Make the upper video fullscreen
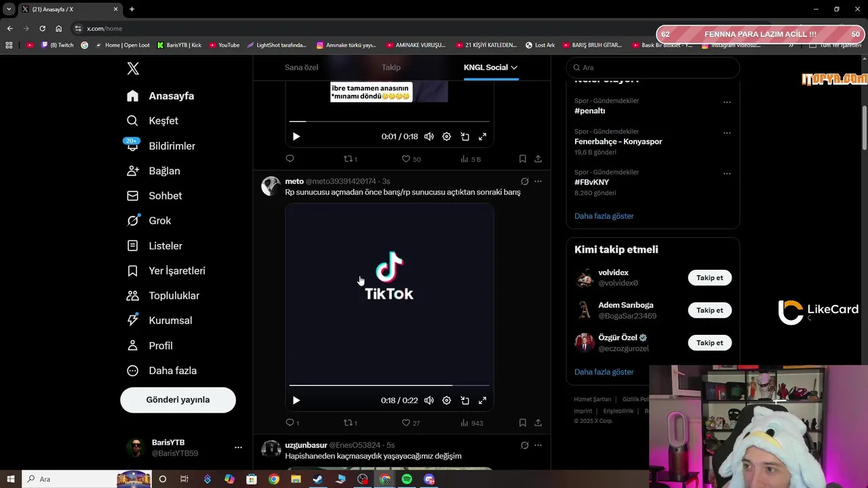 click(482, 136)
